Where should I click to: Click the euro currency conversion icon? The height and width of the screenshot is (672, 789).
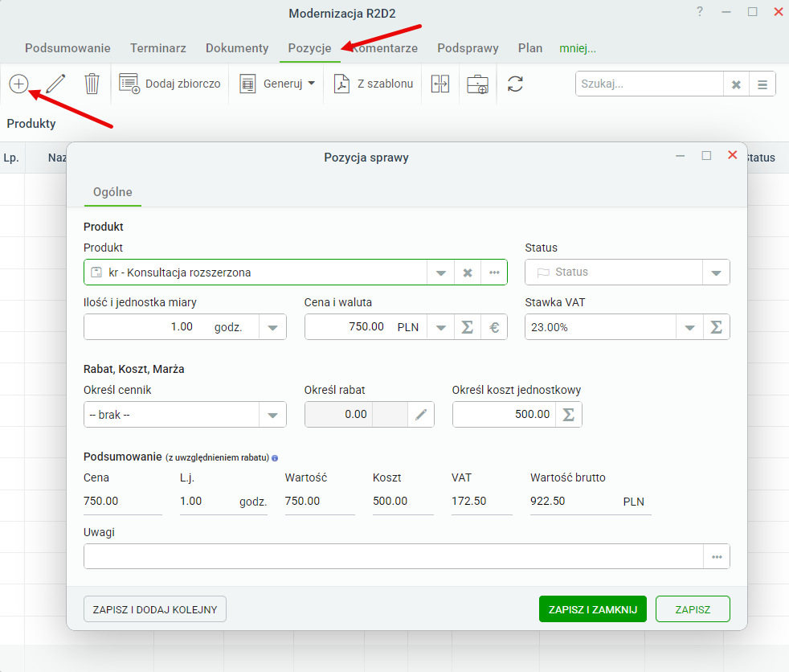coord(494,327)
